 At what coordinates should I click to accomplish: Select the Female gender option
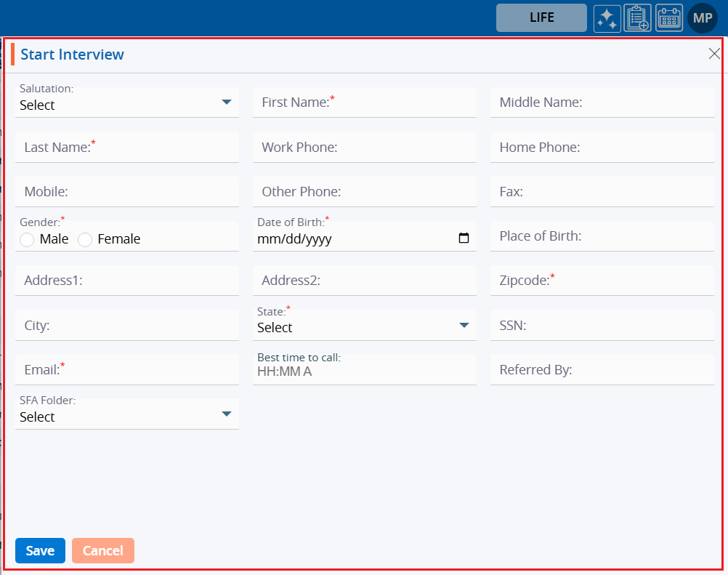(x=85, y=240)
